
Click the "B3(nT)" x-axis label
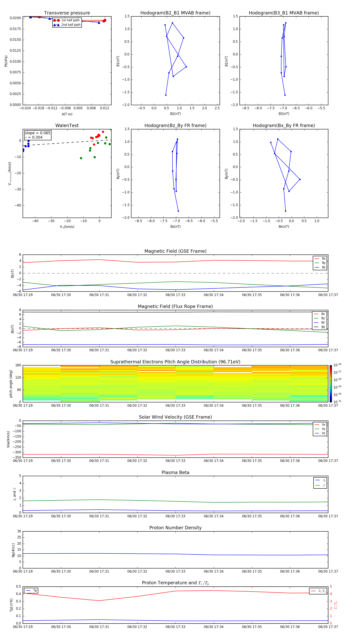[284, 114]
